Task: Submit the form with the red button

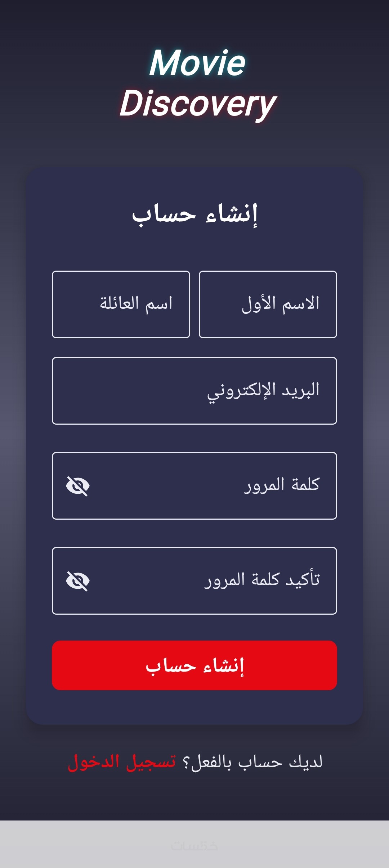Action: (x=194, y=665)
